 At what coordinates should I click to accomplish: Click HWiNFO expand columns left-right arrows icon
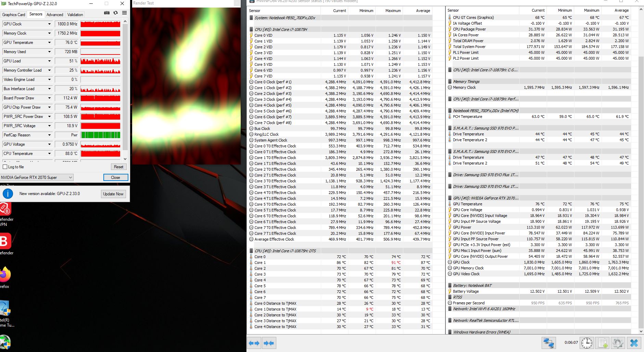pos(254,343)
